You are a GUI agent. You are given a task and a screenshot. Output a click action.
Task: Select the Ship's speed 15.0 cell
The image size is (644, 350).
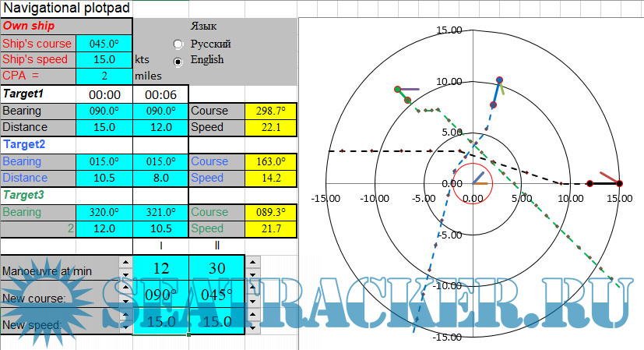pyautogui.click(x=104, y=59)
